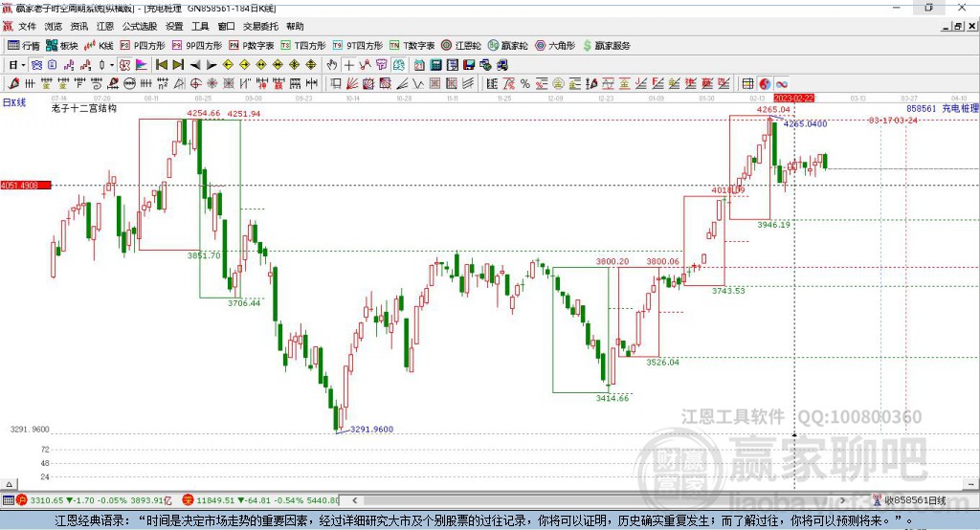Click the yellow diamond left-arrow icon

(228, 65)
